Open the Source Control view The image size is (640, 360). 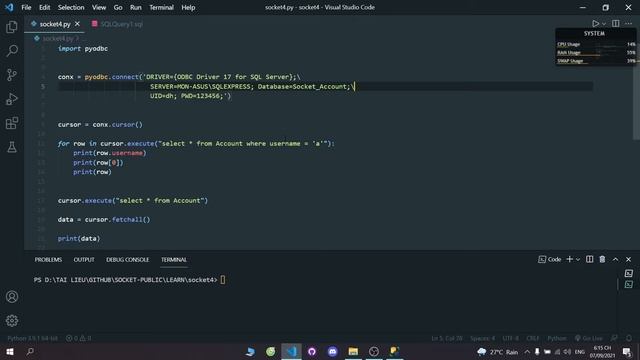click(x=12, y=75)
